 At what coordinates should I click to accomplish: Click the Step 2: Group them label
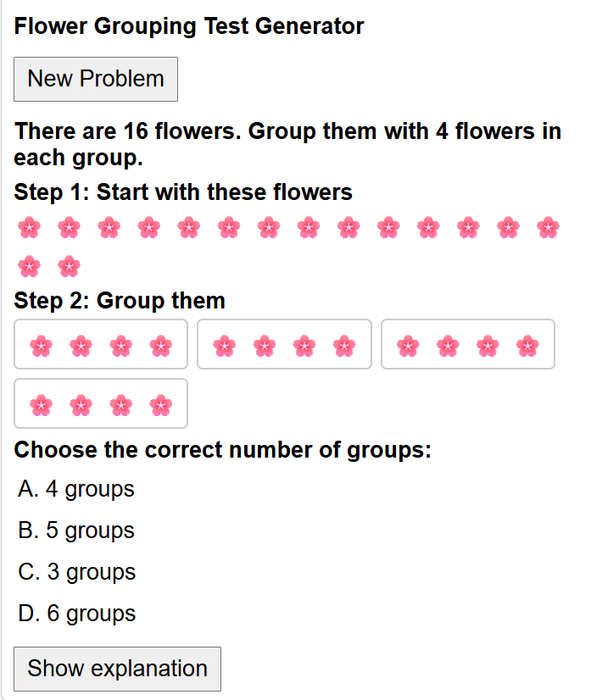tap(120, 301)
